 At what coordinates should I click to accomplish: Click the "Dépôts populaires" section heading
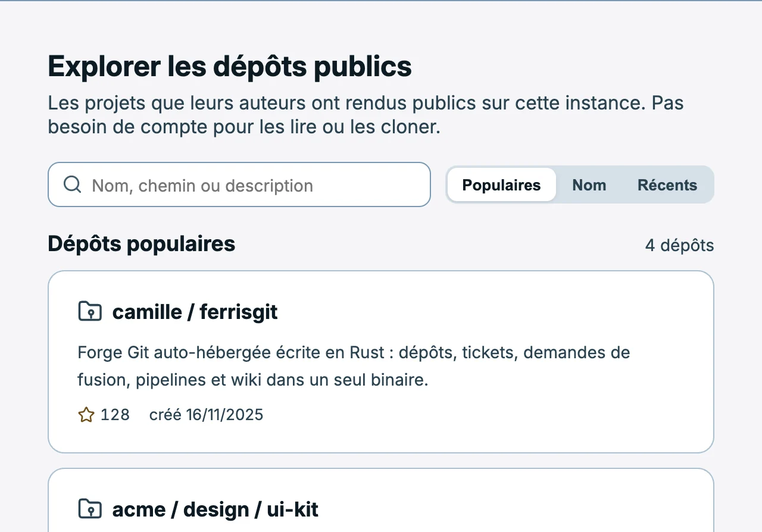[142, 243]
